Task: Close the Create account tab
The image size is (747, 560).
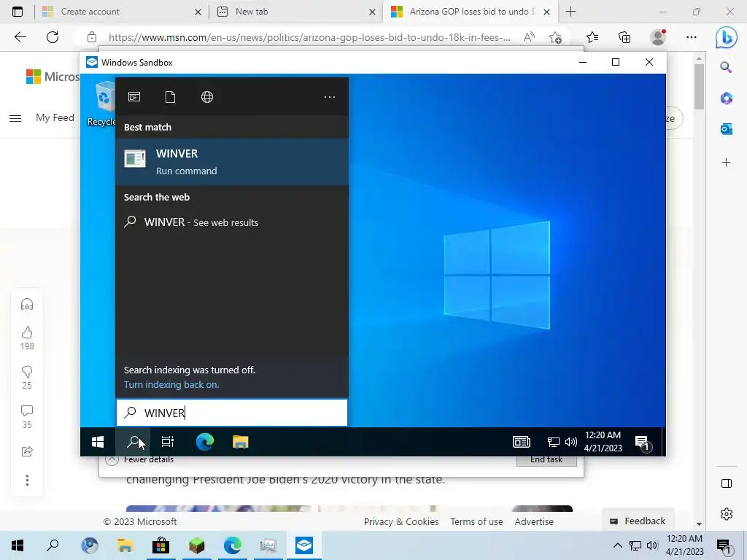Action: point(198,12)
